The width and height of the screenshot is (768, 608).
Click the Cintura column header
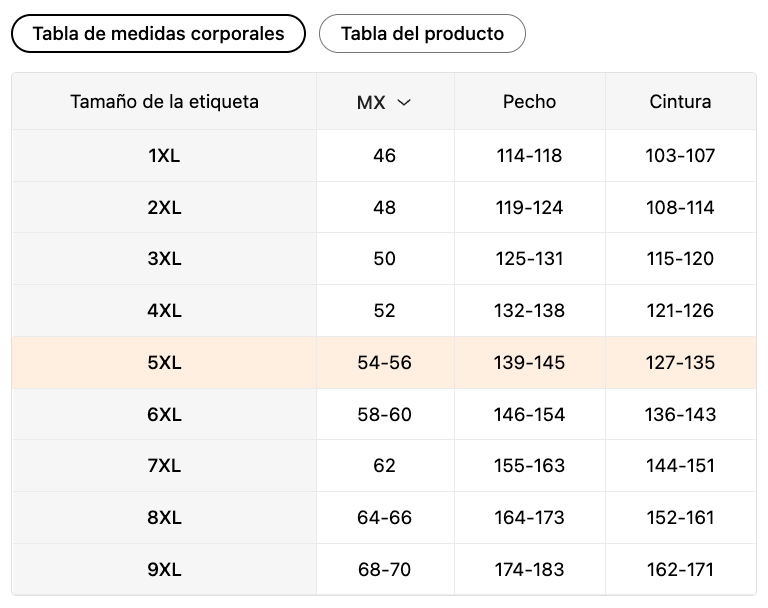click(680, 101)
